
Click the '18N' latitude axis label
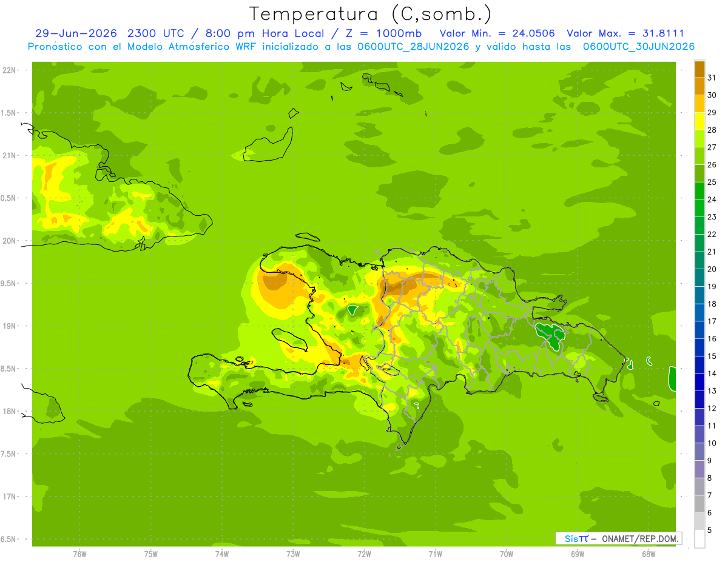8,411
